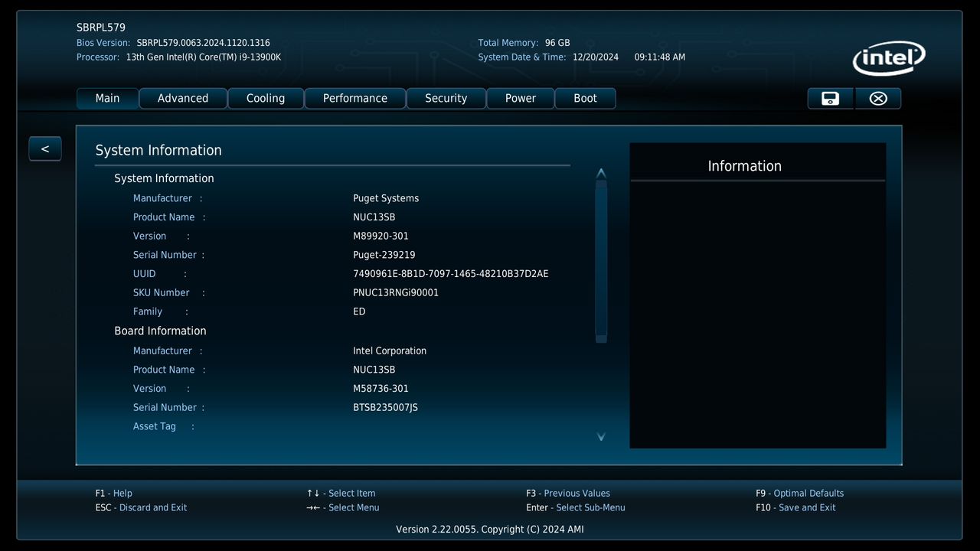Screen dimensions: 980x551
Task: Click the System Information scrollbar thumb
Action: (601, 262)
